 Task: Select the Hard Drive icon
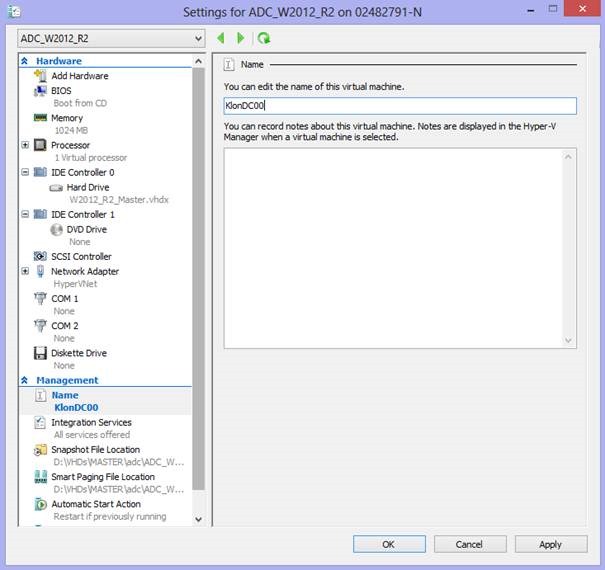(x=56, y=188)
